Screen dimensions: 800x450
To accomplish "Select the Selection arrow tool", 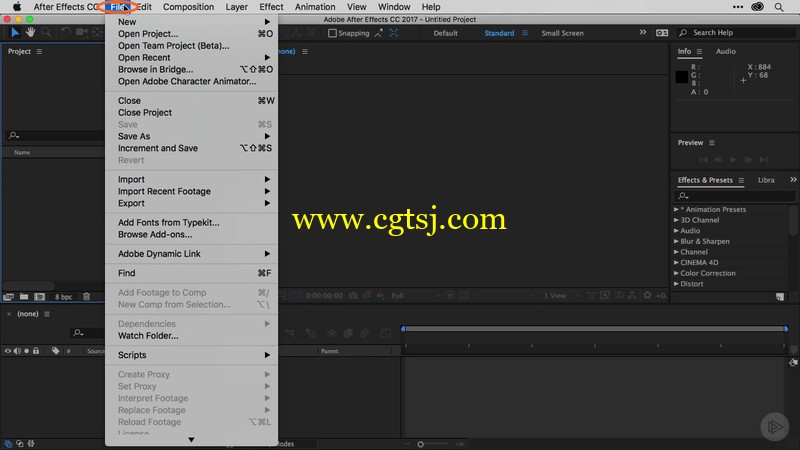I will tap(15, 33).
